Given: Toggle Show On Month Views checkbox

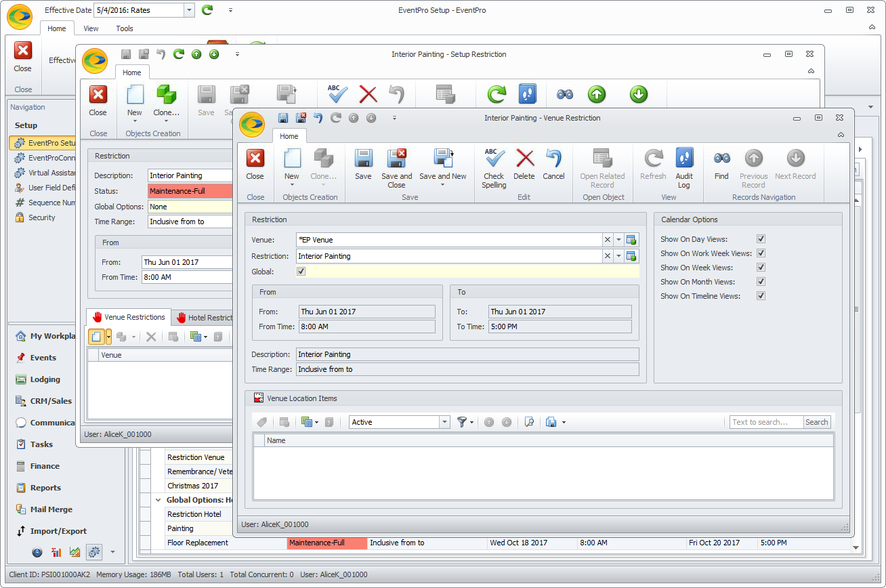Looking at the screenshot, I should (x=761, y=282).
